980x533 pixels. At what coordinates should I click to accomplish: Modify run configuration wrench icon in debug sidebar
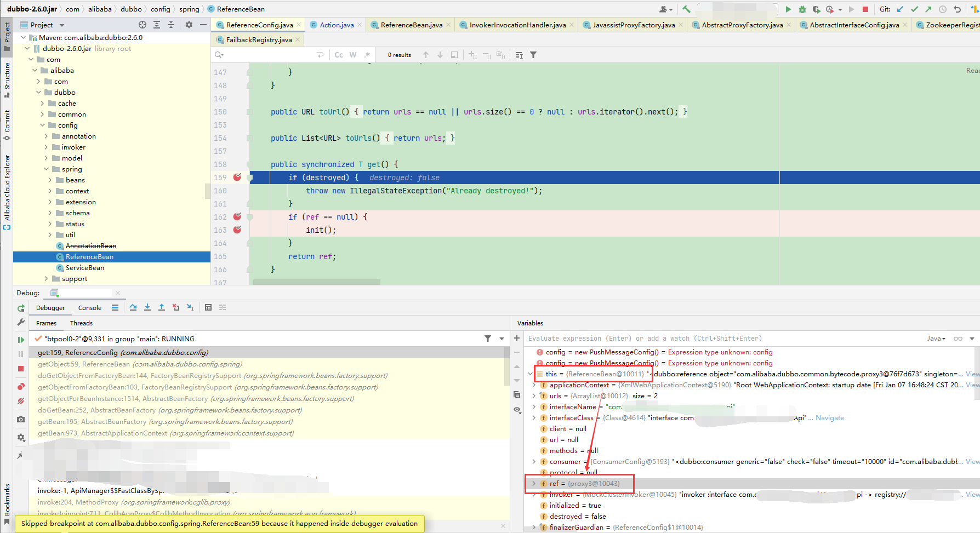coord(21,322)
